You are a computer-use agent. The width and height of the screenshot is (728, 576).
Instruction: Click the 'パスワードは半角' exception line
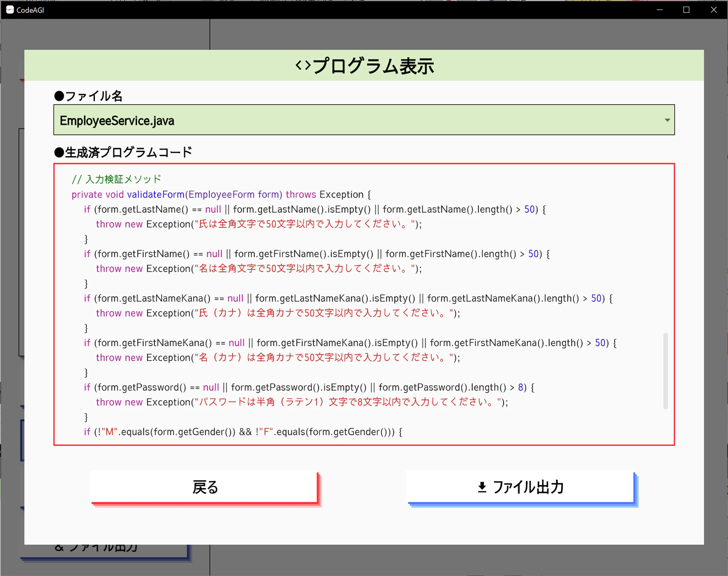tap(302, 402)
